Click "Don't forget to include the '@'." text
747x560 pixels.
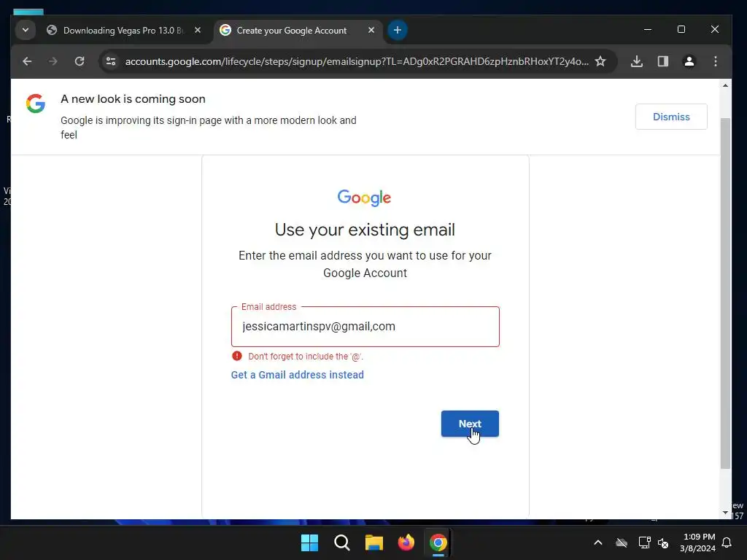306,356
